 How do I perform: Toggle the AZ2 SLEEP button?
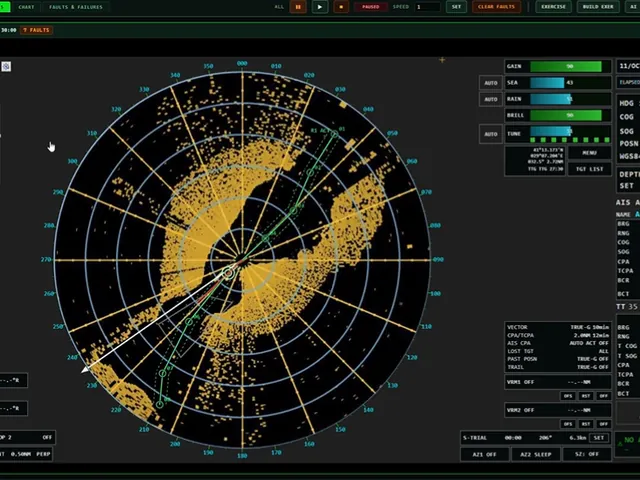(x=536, y=454)
